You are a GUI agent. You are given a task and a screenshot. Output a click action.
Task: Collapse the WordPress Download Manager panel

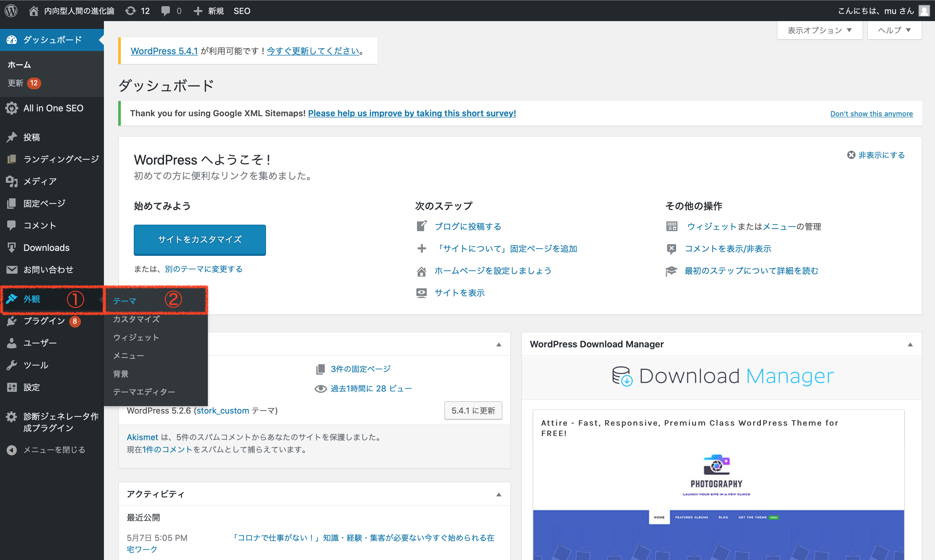point(910,344)
